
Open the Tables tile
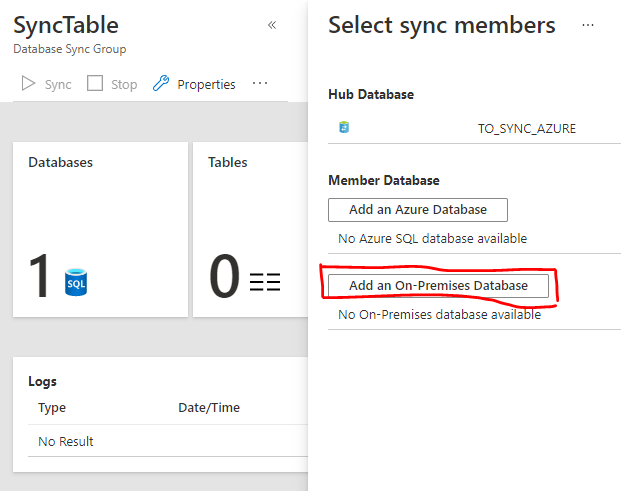pyautogui.click(x=250, y=230)
